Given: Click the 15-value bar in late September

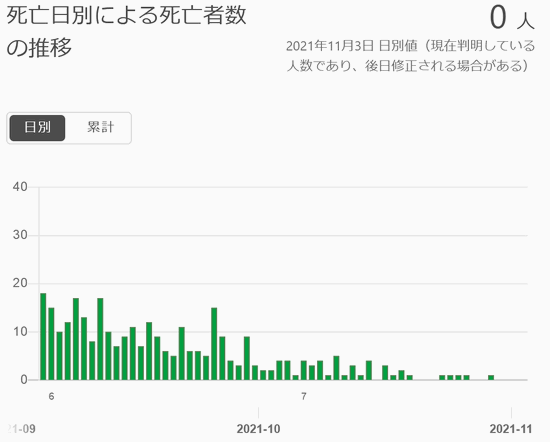Looking at the screenshot, I should (x=214, y=344).
